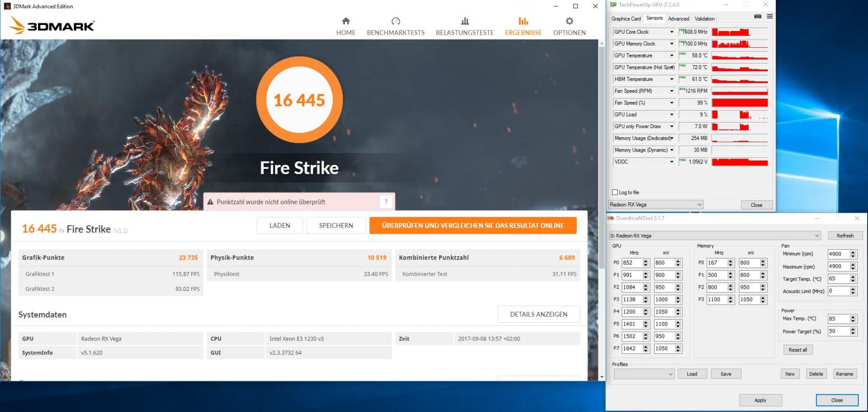This screenshot has width=868, height=412.
Task: Click the warning triangle in validation notice
Action: 210,202
